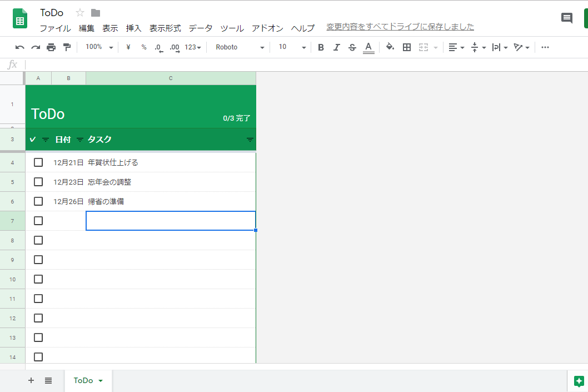This screenshot has height=392, width=588.
Task: Open the ヘルプ menu
Action: coord(303,28)
